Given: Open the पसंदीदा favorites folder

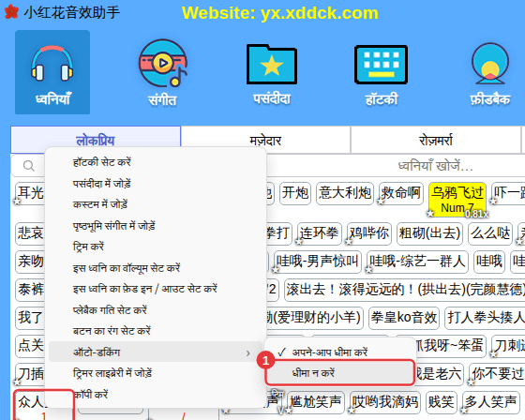Looking at the screenshot, I should pyautogui.click(x=272, y=74).
